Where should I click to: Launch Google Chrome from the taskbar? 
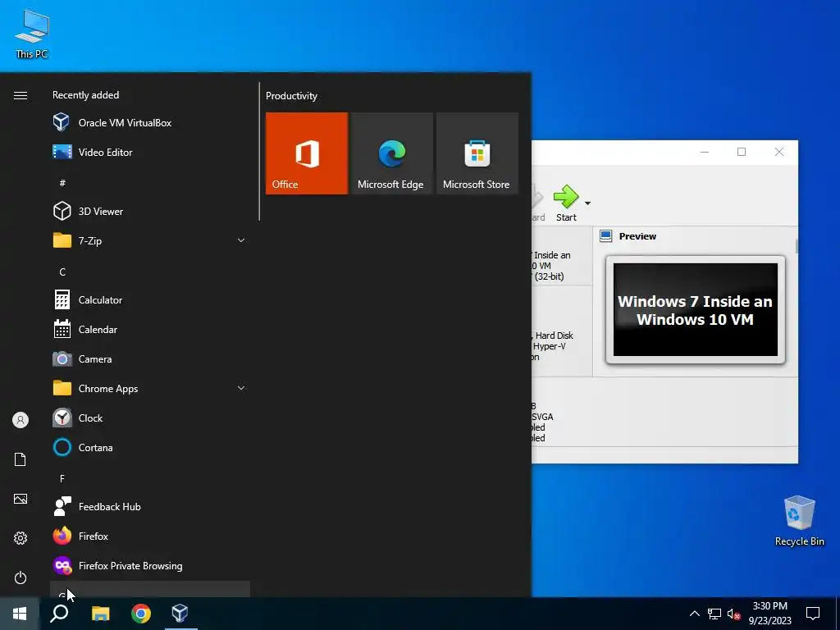click(x=141, y=614)
